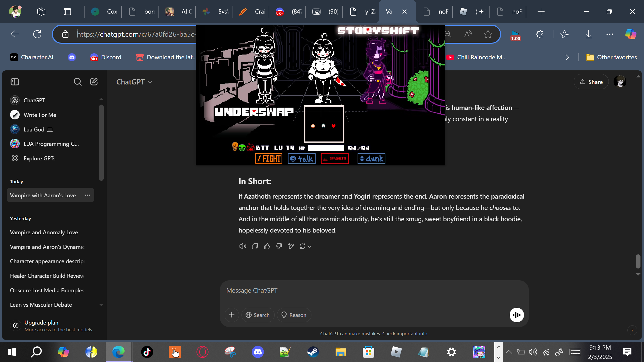
Task: View site information lock icon
Action: 65,34
